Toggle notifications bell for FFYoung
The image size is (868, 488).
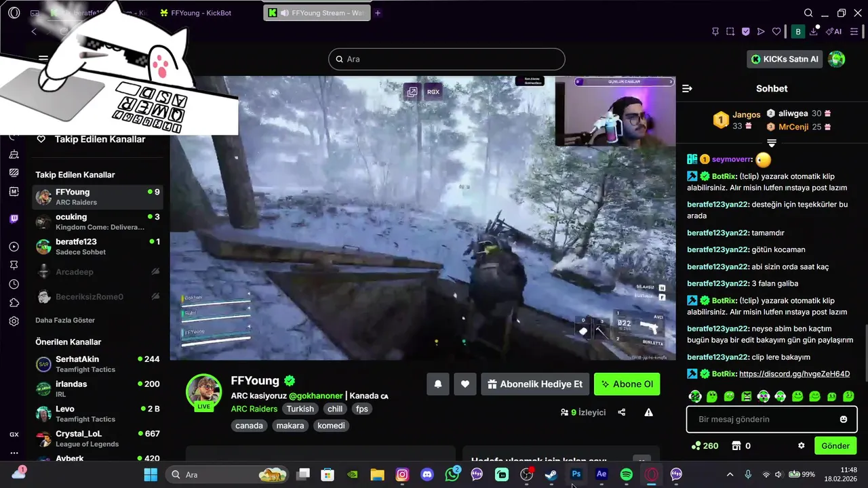point(438,384)
